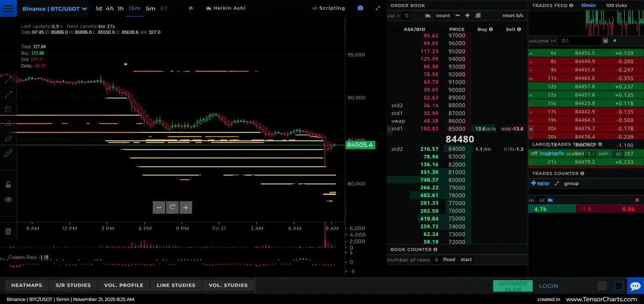Click reset b/s in order book
This screenshot has width=644, height=304.
coord(513,16)
